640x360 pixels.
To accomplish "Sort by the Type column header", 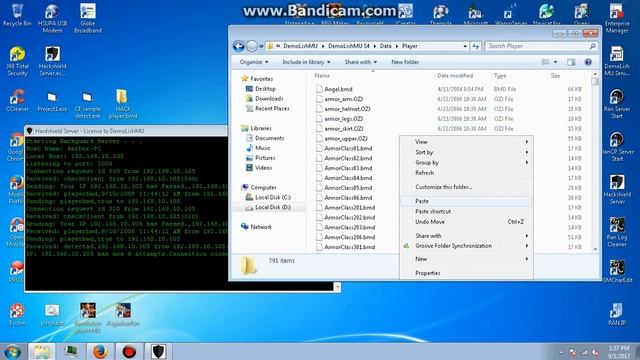I will point(500,76).
